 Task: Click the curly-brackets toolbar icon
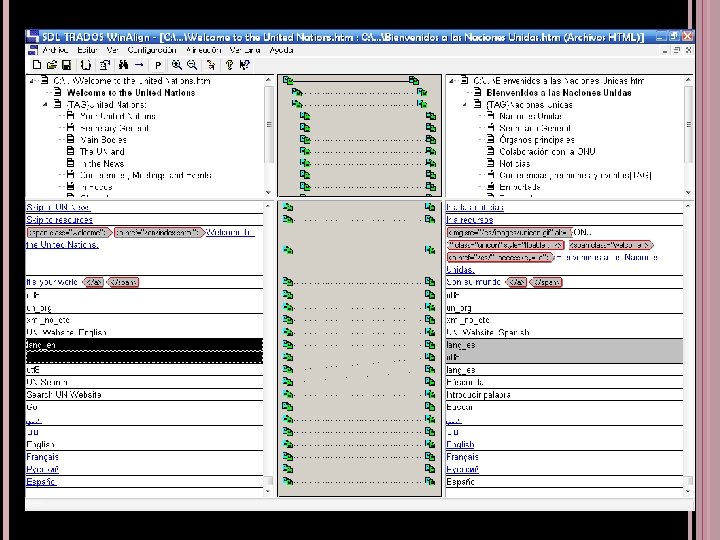click(x=86, y=65)
